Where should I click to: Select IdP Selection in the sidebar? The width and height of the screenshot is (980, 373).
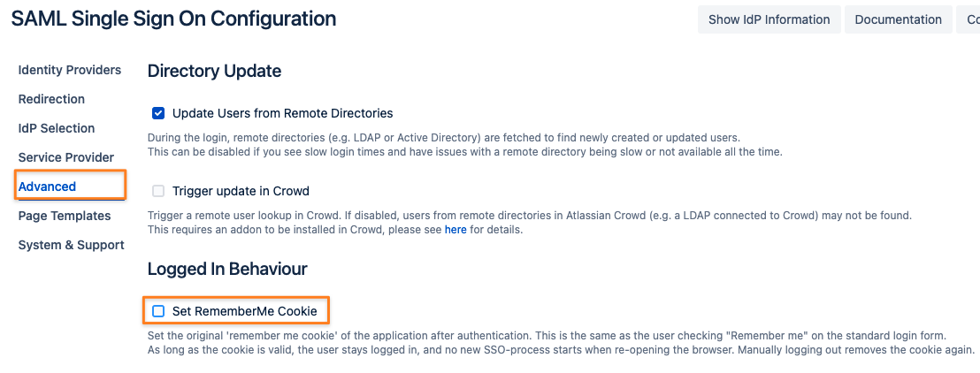(x=57, y=128)
